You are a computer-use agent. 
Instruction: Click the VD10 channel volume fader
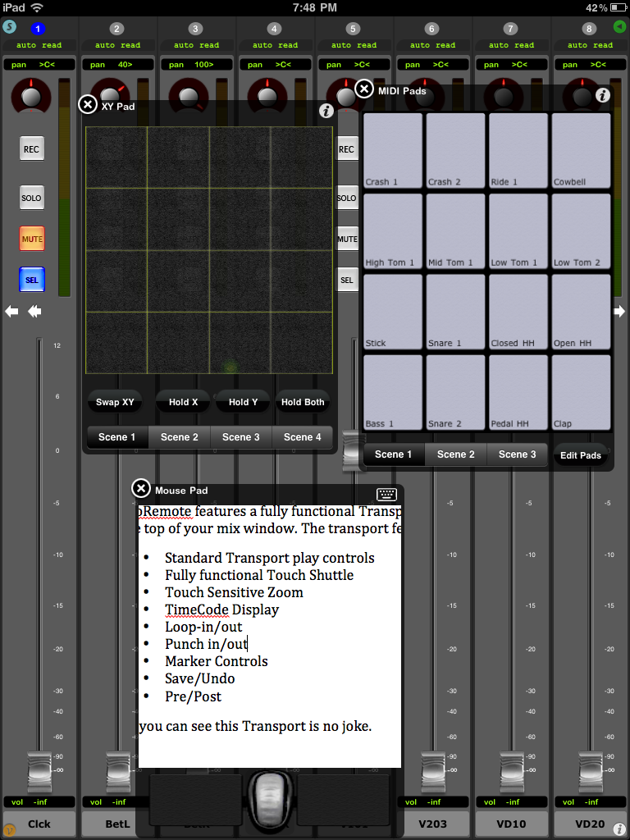point(512,771)
